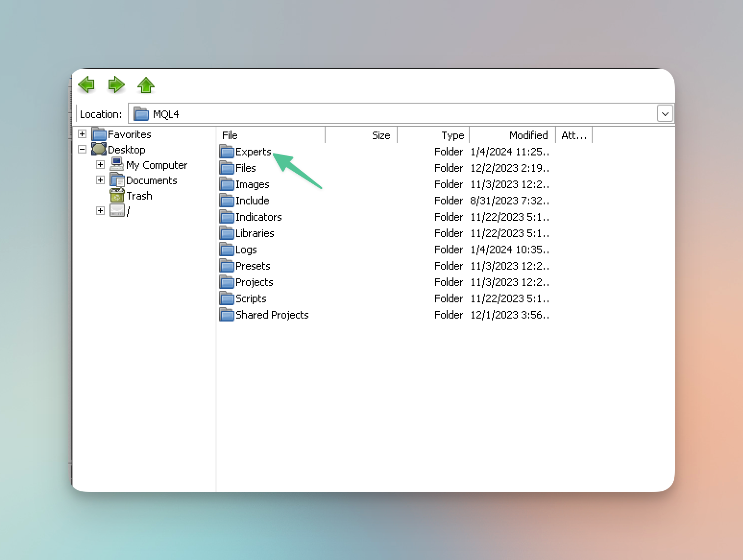This screenshot has width=743, height=560.
Task: Sort by the Size column header
Action: (x=361, y=135)
